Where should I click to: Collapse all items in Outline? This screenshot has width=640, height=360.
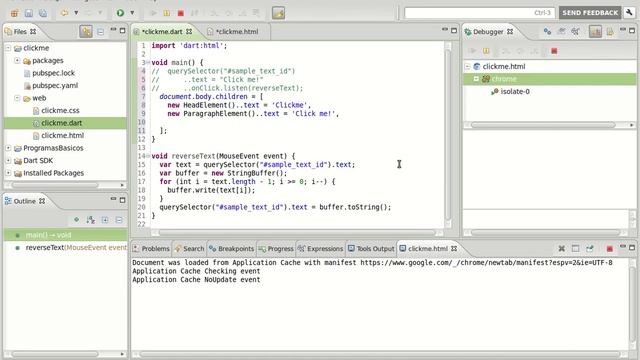tap(119, 220)
